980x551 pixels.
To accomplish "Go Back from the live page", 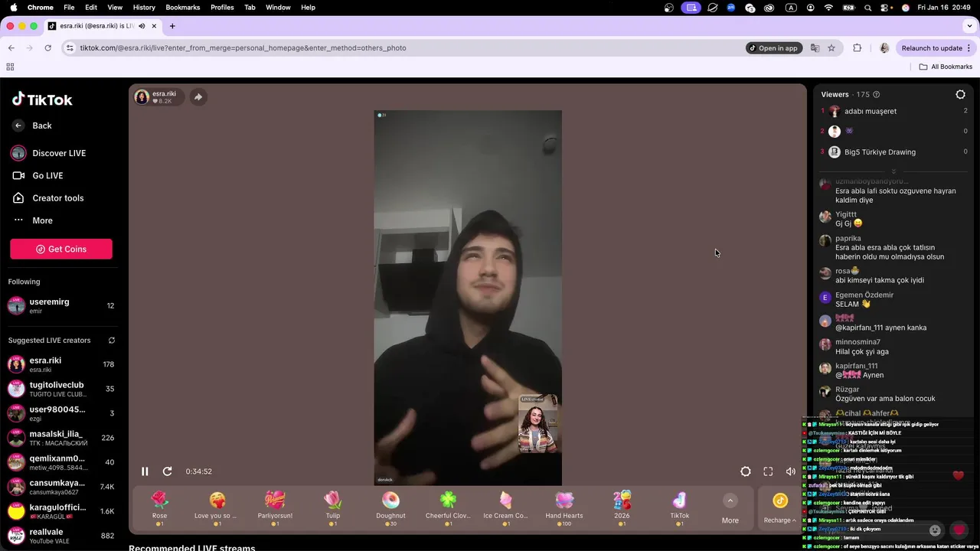I will tap(32, 126).
